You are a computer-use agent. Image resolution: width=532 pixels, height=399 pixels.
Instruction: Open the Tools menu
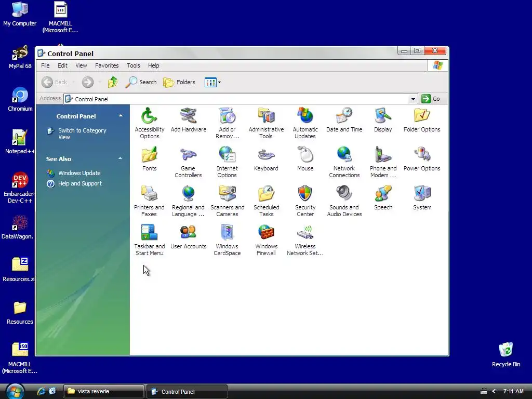(134, 65)
